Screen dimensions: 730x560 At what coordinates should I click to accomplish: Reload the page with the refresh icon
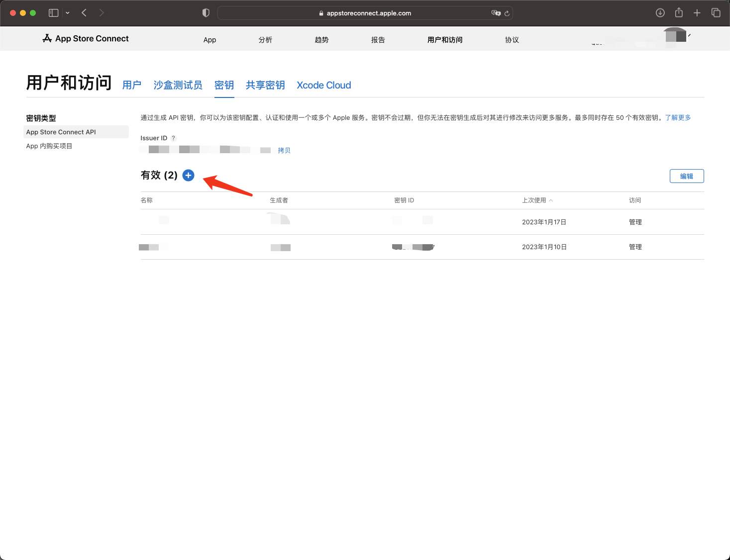pos(507,13)
